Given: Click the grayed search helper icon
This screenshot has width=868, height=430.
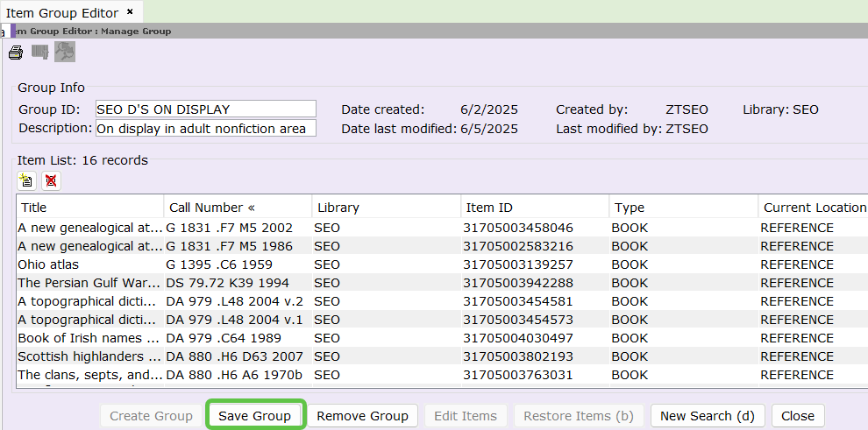Looking at the screenshot, I should 65,52.
